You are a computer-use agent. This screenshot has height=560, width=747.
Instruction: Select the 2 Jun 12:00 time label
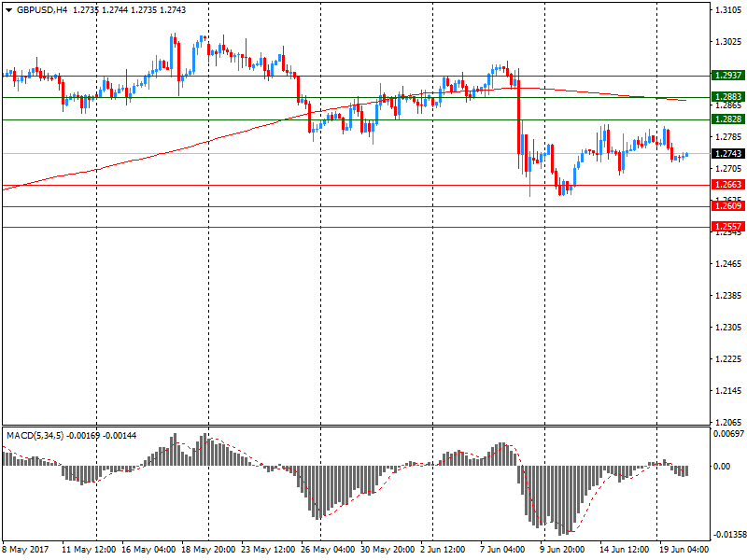(x=443, y=550)
